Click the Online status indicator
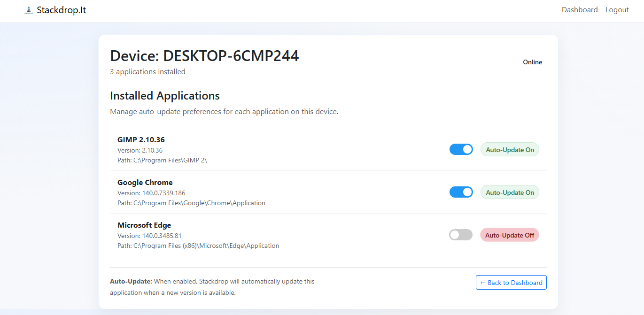This screenshot has width=644, height=315. (532, 61)
